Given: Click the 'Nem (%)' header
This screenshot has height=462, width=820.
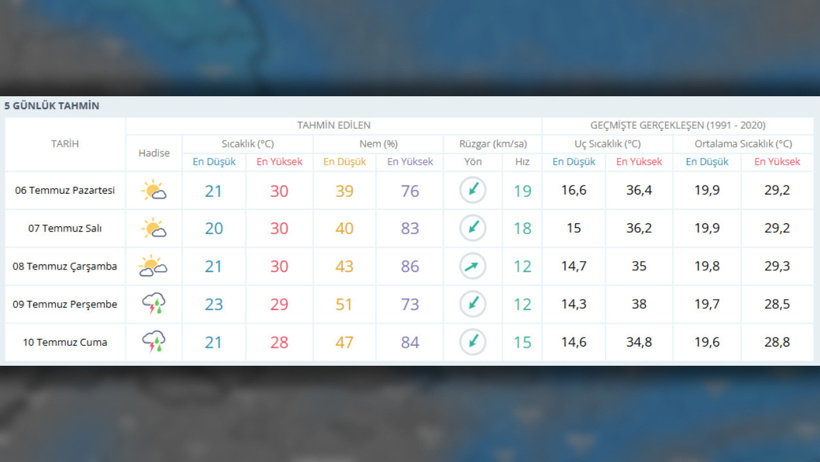Looking at the screenshot, I should (x=378, y=144).
